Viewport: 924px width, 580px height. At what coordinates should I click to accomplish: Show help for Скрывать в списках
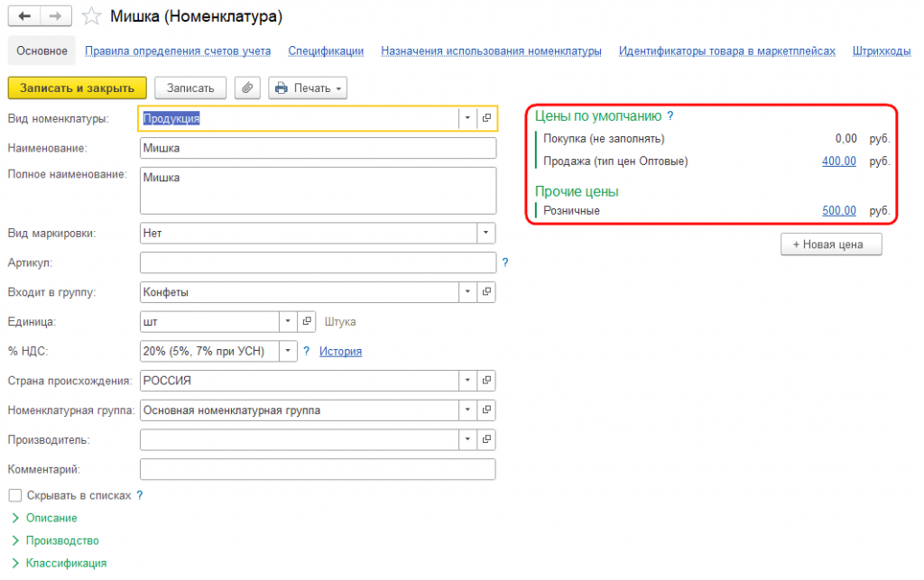click(x=140, y=495)
